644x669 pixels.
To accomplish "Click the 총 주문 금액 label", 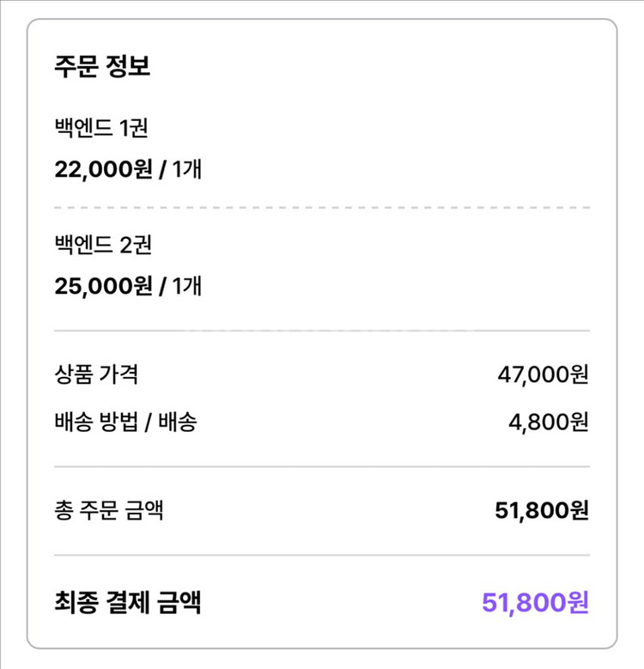I will click(108, 511).
